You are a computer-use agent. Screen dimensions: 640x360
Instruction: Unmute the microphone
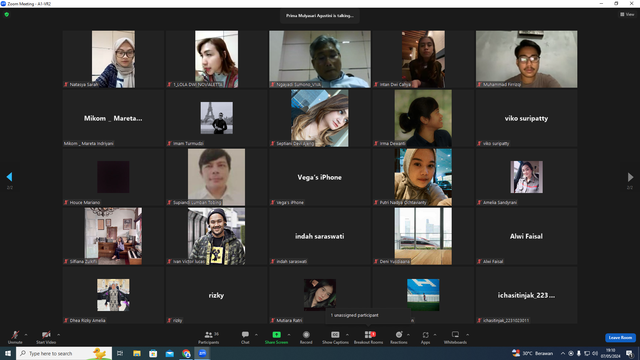(x=15, y=337)
